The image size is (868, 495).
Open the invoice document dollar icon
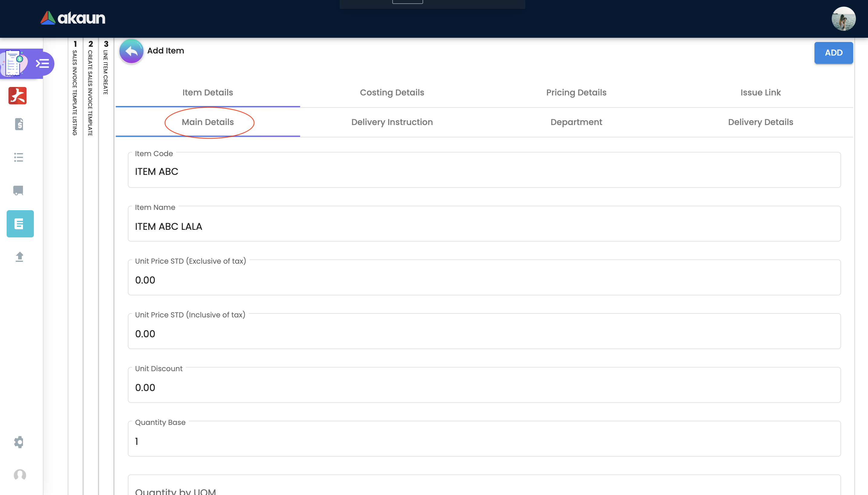[19, 124]
